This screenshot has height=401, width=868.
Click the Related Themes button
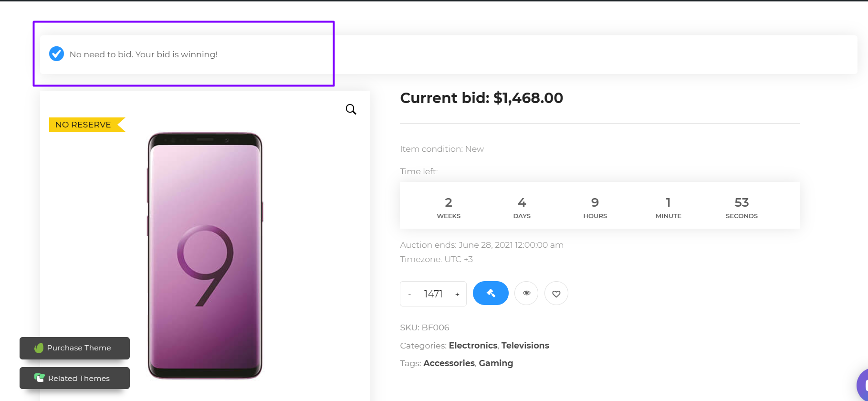(x=74, y=378)
